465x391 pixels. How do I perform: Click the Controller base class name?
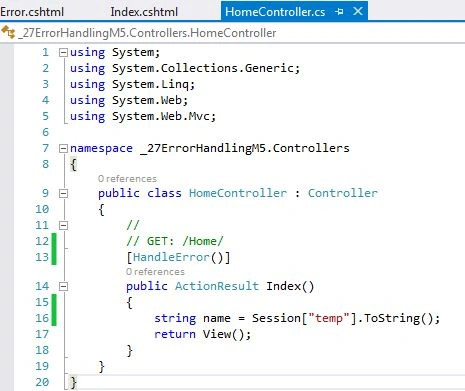coord(343,193)
